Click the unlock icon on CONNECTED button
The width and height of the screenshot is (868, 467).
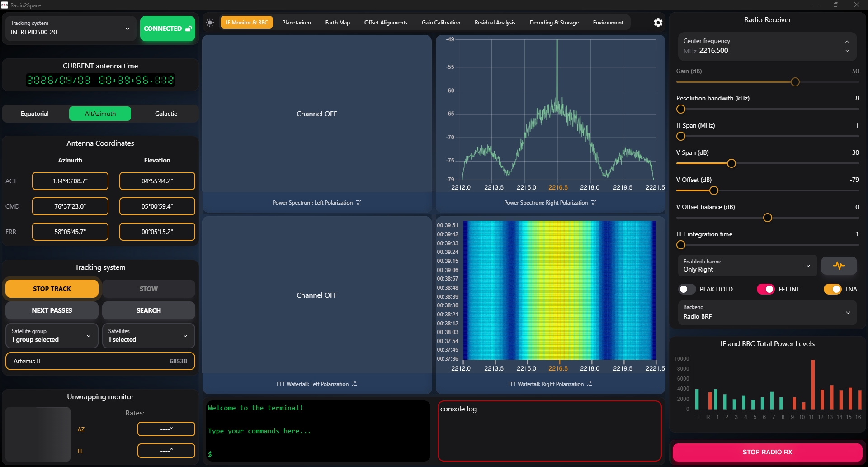coord(189,29)
